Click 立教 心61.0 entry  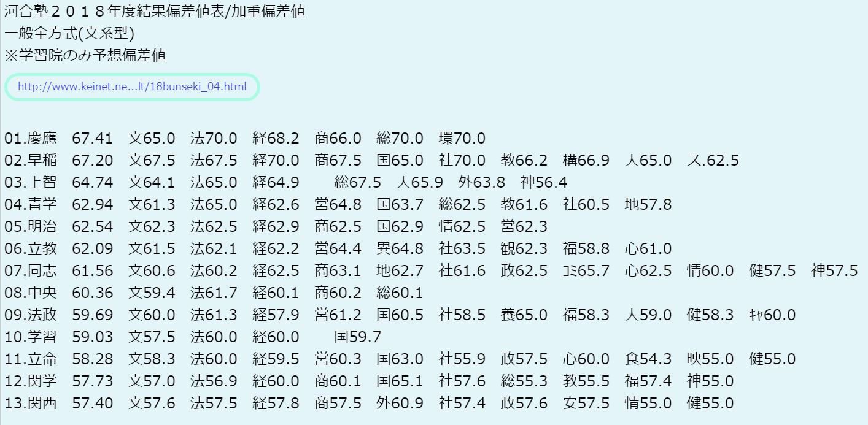648,249
